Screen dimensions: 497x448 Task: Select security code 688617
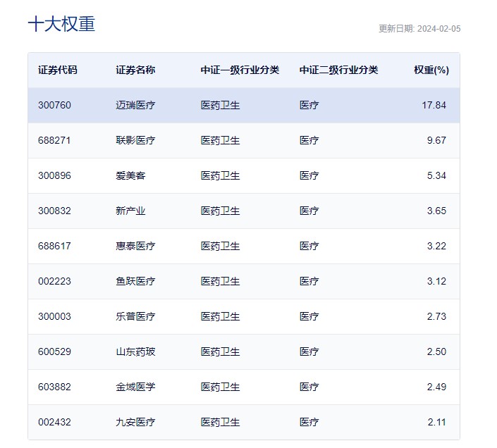pos(54,246)
